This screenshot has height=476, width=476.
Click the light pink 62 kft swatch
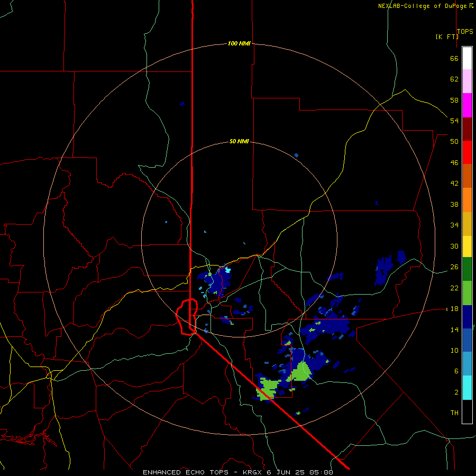(467, 81)
